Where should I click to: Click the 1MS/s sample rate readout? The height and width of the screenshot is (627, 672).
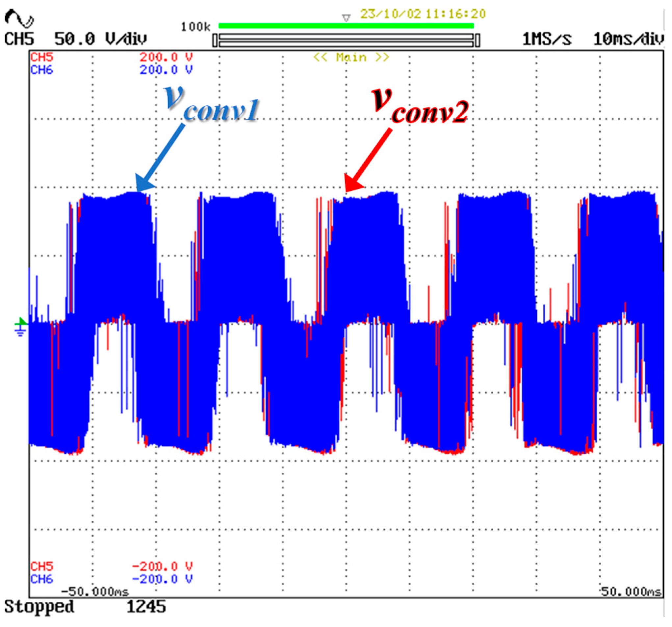pyautogui.click(x=547, y=39)
